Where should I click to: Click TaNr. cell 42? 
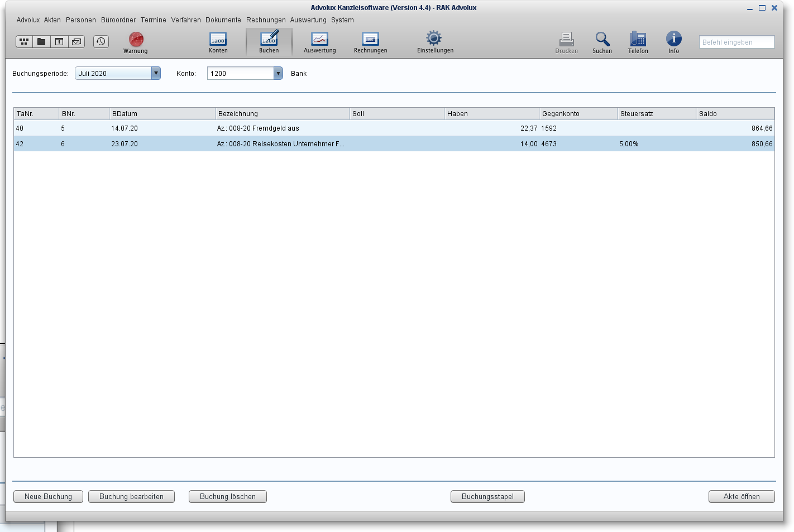[x=20, y=144]
